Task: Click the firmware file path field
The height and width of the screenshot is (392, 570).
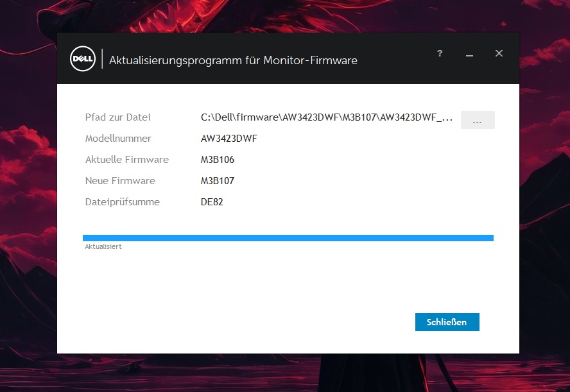Action: [x=327, y=117]
